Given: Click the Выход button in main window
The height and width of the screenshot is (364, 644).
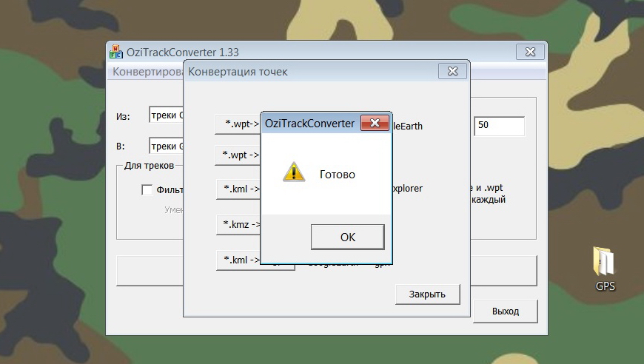Looking at the screenshot, I should 505,311.
